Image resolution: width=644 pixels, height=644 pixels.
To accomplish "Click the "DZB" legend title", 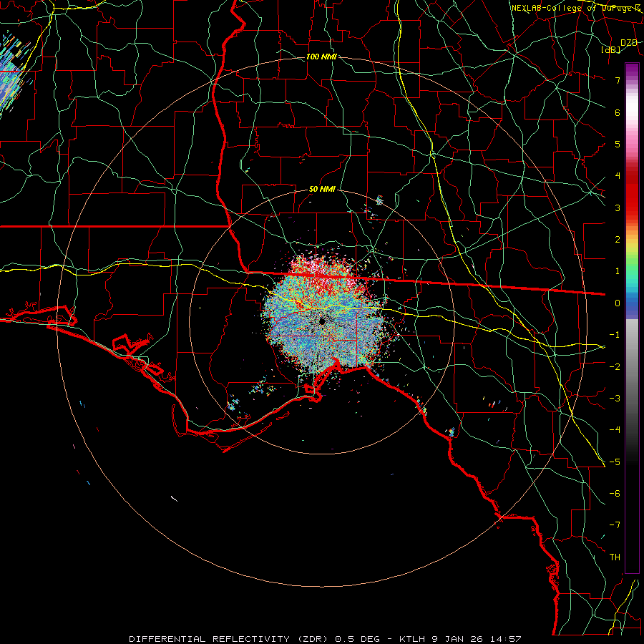I will [628, 43].
